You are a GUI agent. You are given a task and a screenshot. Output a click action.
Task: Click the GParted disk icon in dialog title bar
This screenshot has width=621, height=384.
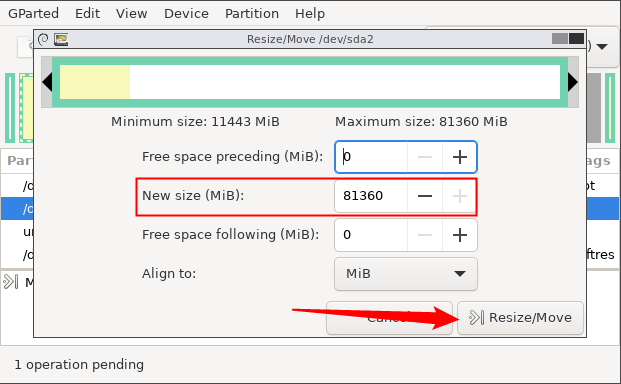tap(61, 39)
